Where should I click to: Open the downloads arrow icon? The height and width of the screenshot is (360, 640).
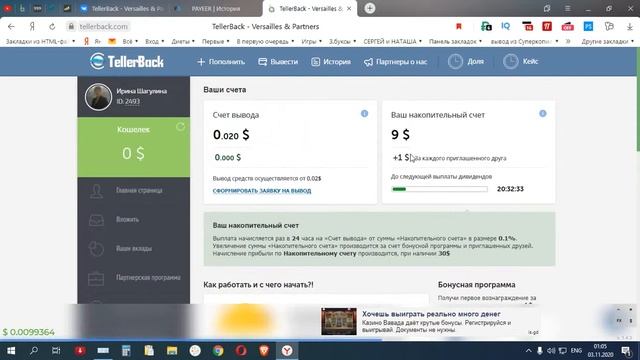[x=630, y=27]
